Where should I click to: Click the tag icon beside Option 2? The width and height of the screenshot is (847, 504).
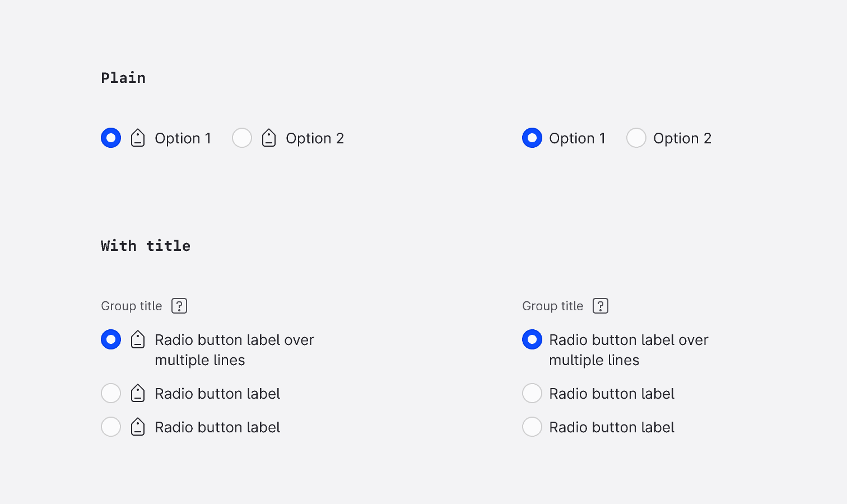point(269,138)
